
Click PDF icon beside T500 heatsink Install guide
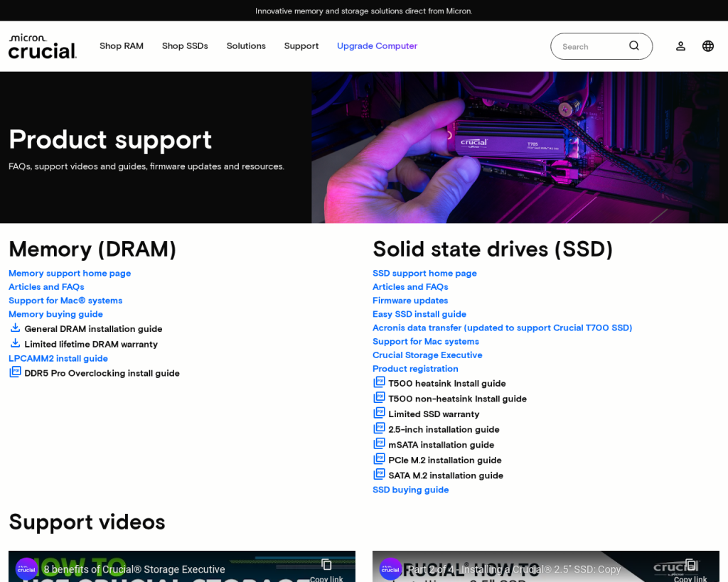tap(380, 382)
